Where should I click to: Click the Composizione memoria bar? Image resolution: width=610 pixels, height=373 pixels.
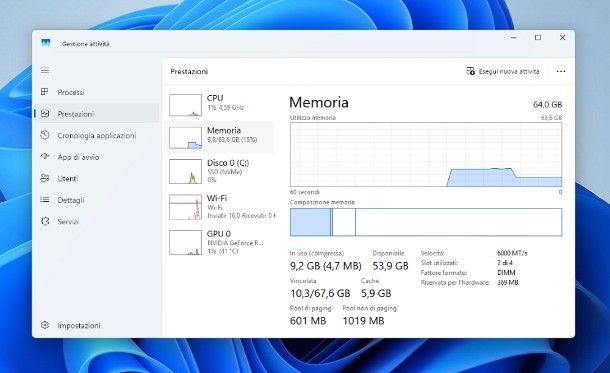pos(426,222)
